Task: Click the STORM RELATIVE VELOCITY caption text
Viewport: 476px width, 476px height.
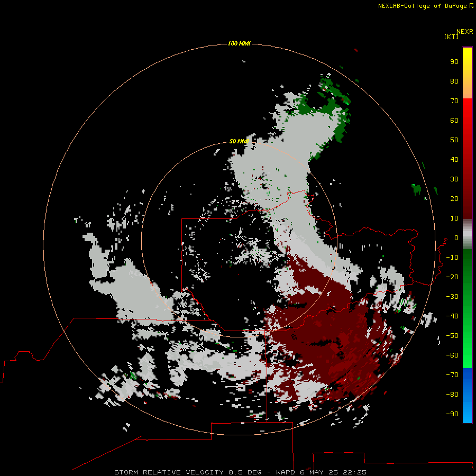Action: tap(170, 472)
